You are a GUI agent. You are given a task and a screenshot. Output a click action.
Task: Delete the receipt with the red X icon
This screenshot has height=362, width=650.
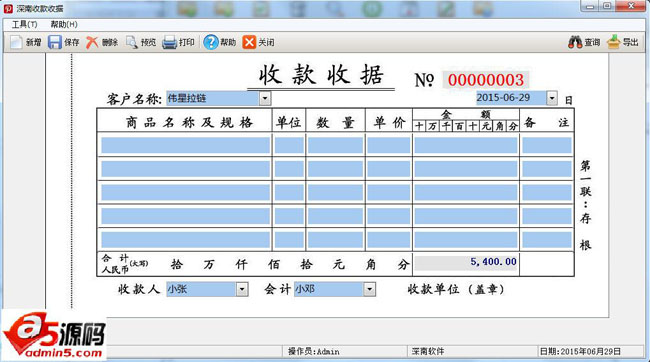pos(92,42)
